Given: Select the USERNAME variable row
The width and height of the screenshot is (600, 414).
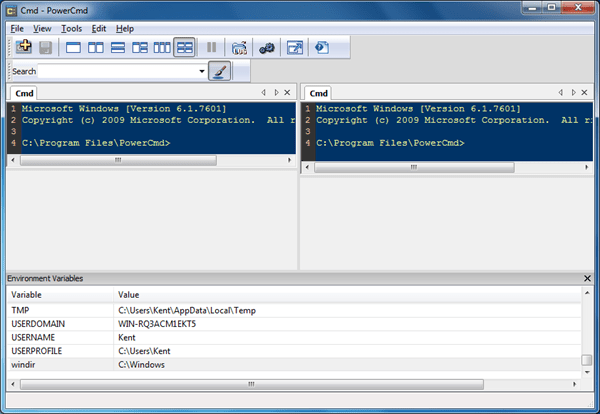Looking at the screenshot, I should (294, 337).
